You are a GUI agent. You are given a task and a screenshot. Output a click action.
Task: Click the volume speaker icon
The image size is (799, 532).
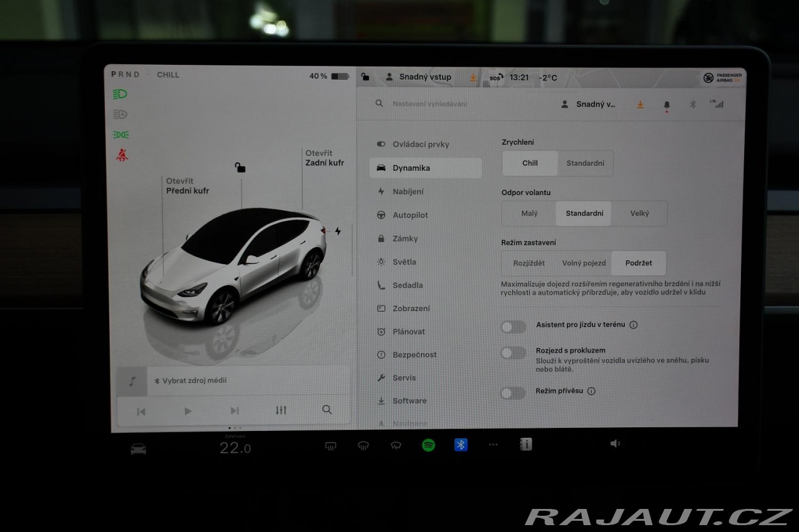pos(615,443)
